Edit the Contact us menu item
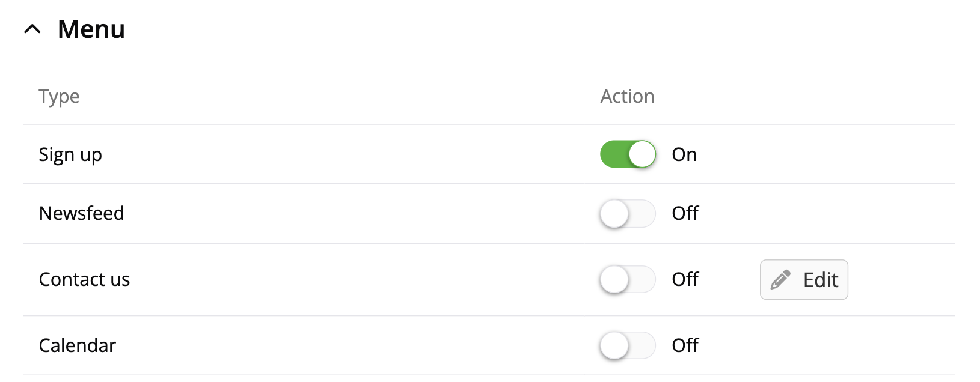 804,280
